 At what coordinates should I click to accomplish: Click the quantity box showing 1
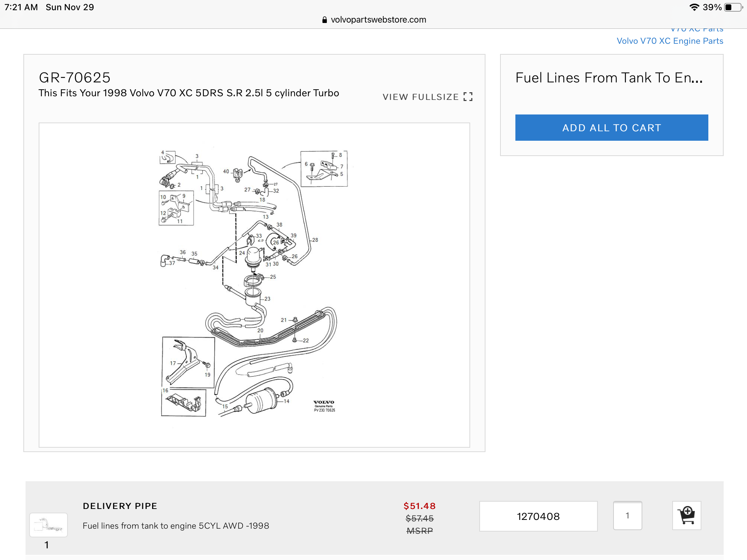627,516
